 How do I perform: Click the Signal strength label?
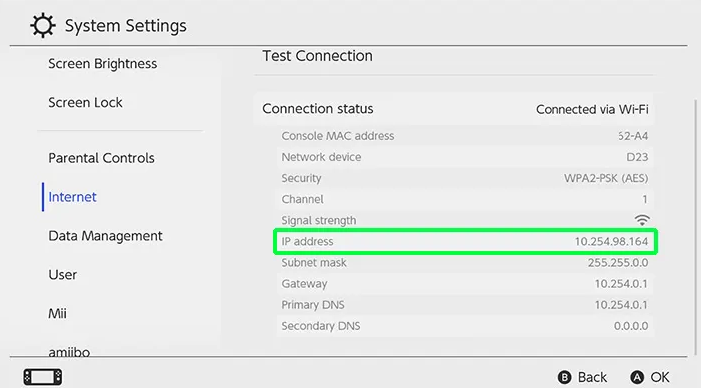click(319, 220)
